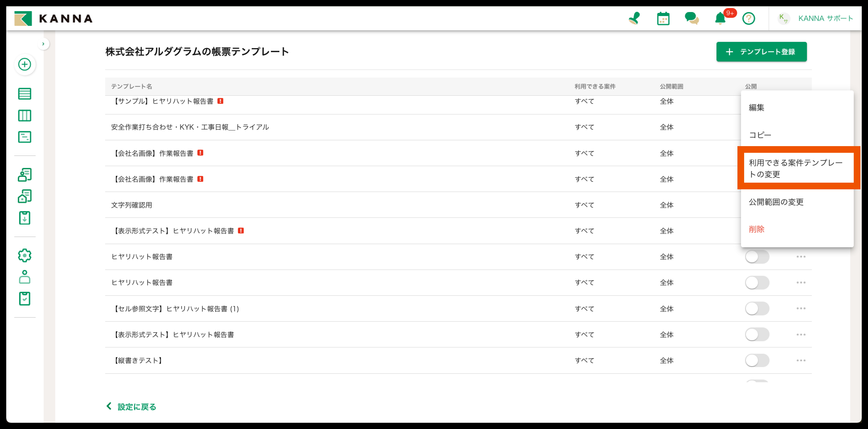Open more options for ヒヤリハット報告書 row

(x=801, y=256)
